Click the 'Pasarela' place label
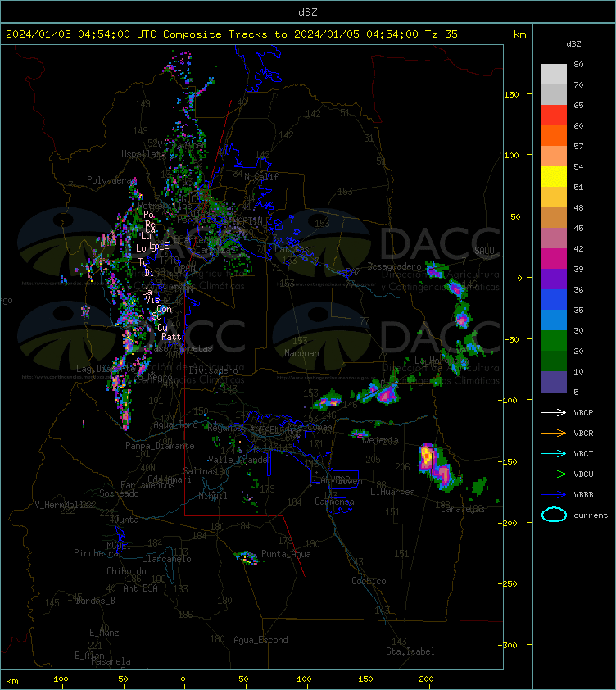616x690 pixels. click(x=111, y=661)
